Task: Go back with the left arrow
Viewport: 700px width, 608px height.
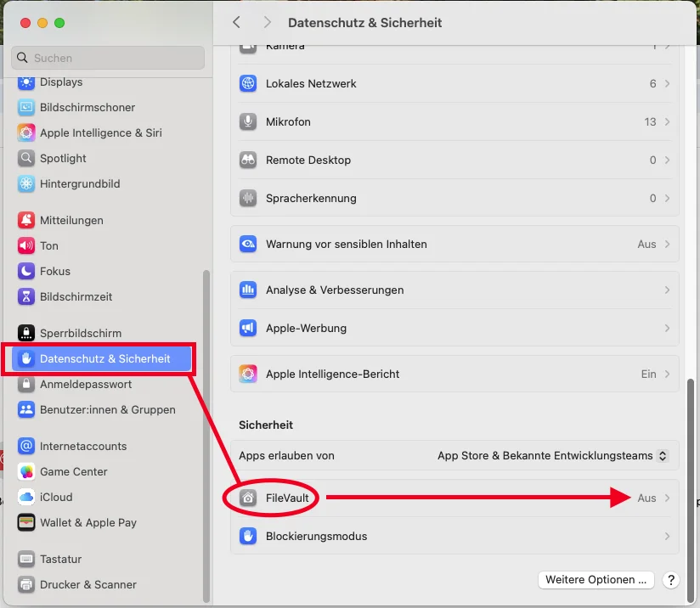Action: [237, 22]
